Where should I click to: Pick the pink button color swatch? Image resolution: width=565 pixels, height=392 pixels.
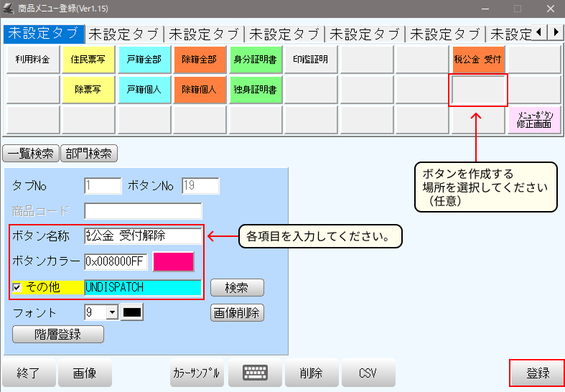point(173,261)
